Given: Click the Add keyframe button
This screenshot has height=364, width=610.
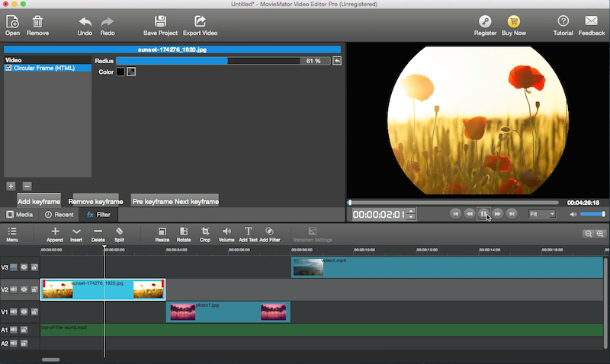Looking at the screenshot, I should [x=39, y=202].
